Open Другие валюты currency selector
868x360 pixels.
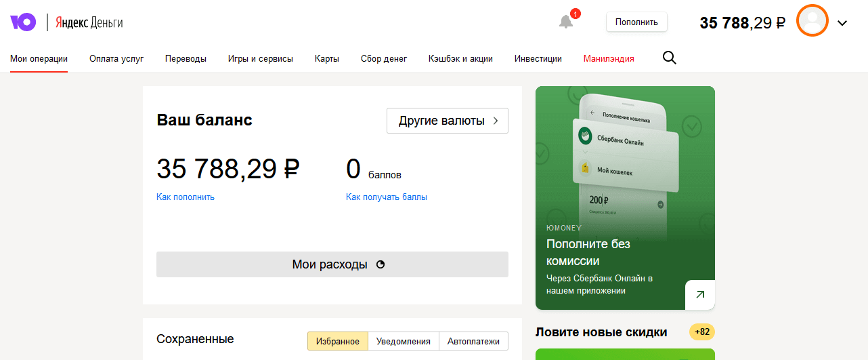[447, 121]
